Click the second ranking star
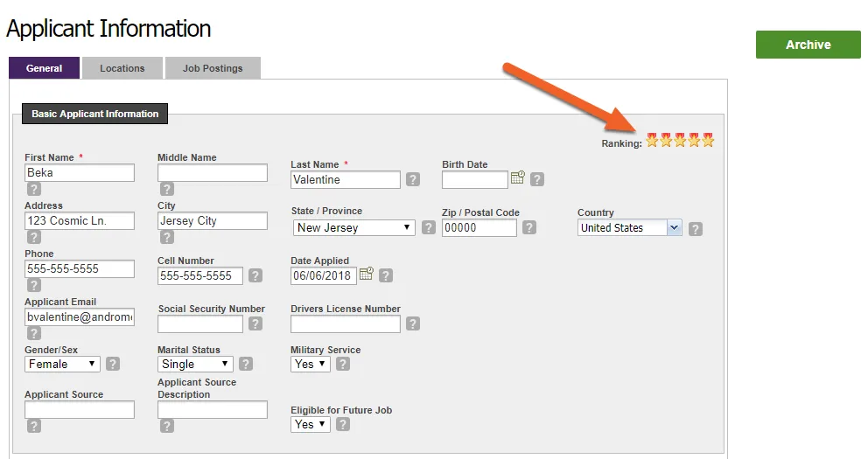868x459 pixels. [666, 140]
